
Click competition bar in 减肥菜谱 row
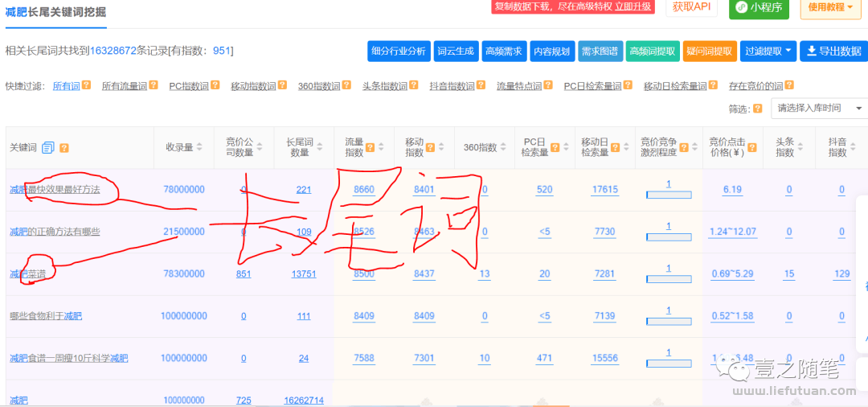point(669,278)
